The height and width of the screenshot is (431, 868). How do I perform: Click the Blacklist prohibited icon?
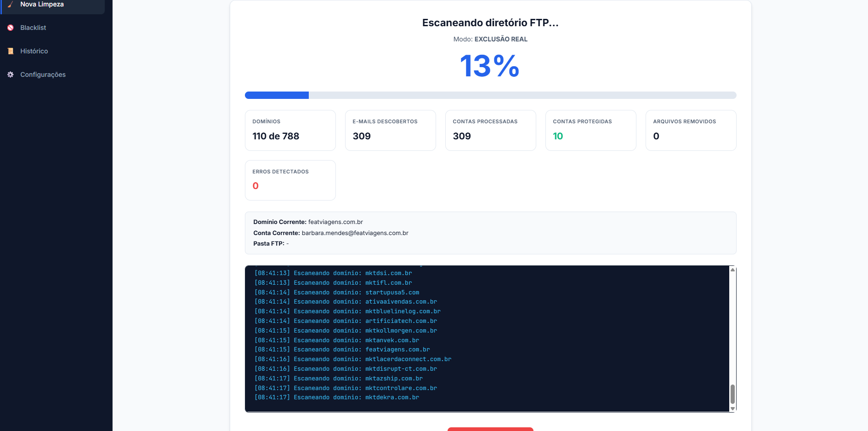[x=11, y=28]
